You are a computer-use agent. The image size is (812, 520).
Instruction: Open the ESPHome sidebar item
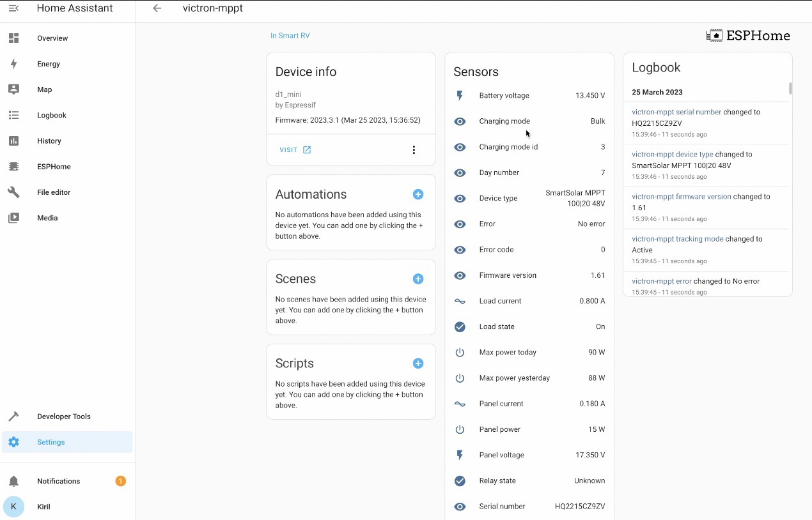pos(68,166)
